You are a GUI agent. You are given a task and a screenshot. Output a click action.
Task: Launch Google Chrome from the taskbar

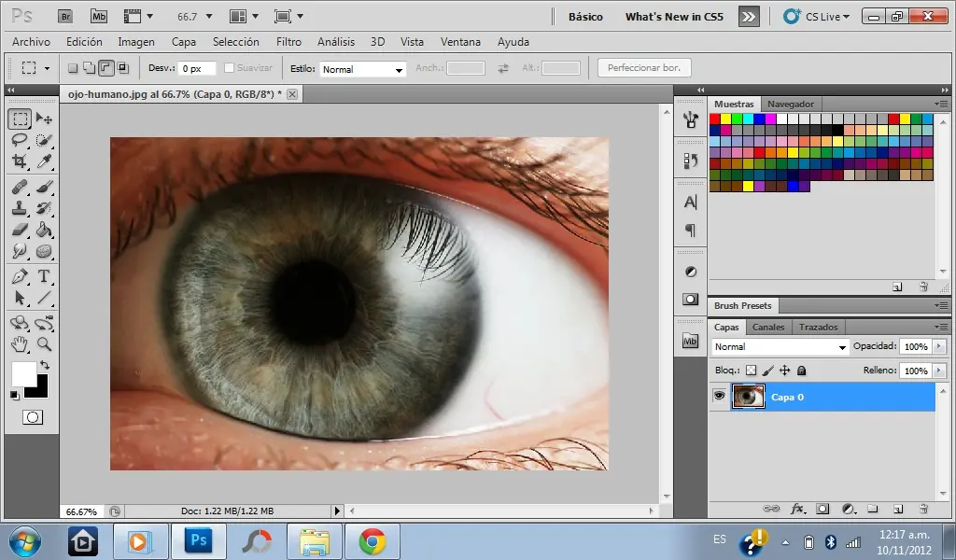click(x=373, y=540)
